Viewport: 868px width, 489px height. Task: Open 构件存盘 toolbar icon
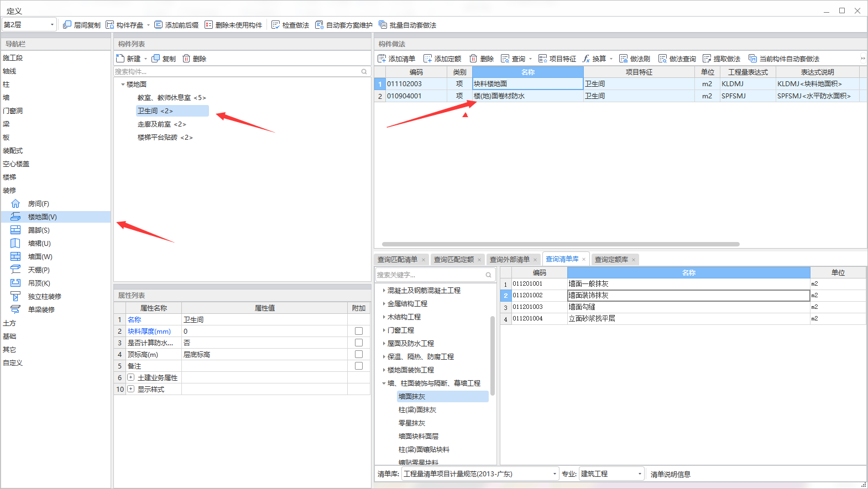109,25
